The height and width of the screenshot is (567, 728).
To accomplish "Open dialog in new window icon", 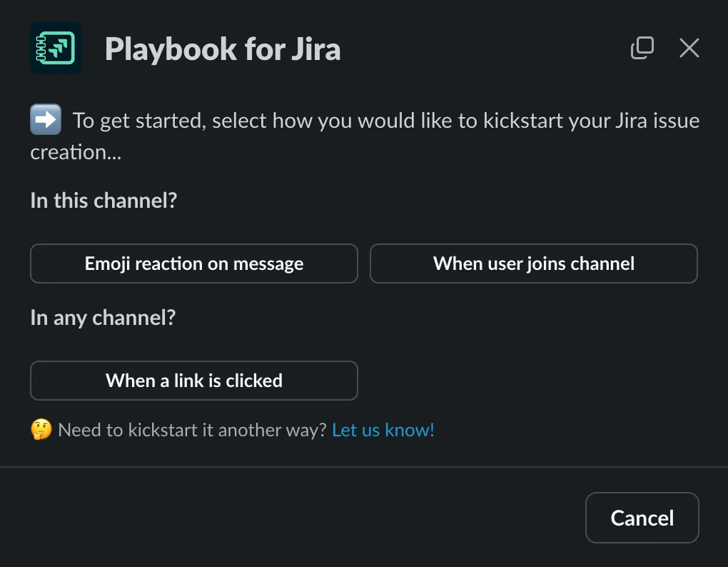I will [642, 48].
